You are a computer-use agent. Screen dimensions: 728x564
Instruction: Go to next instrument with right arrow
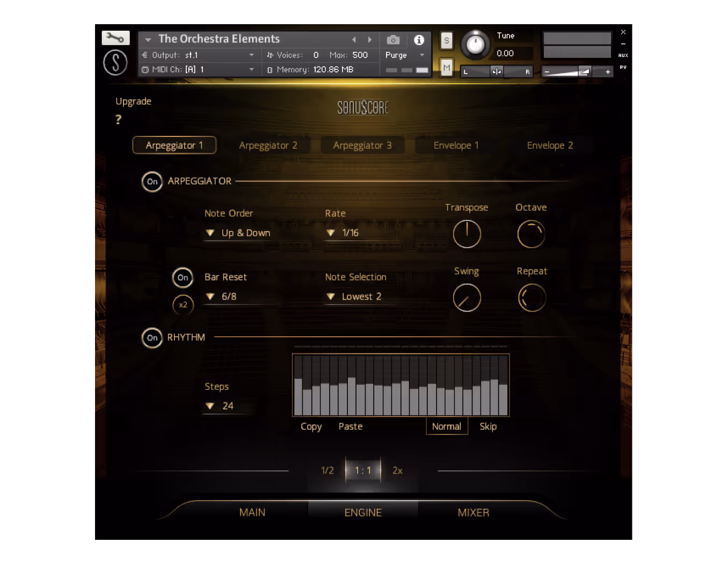[x=370, y=39]
